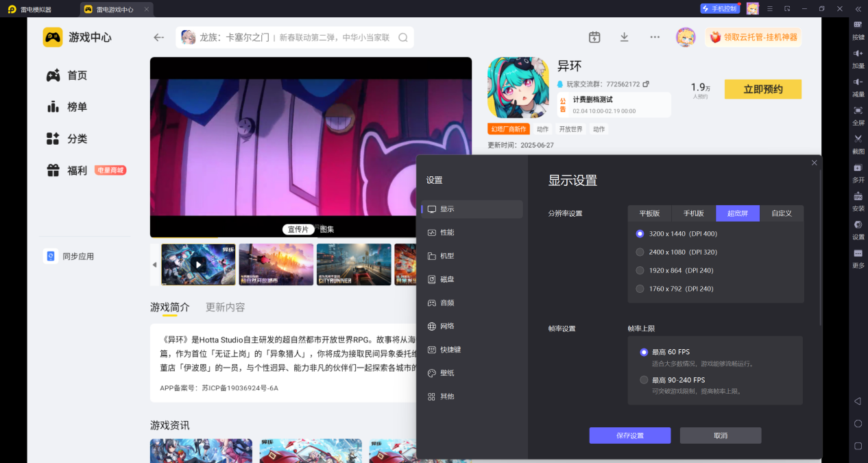Open 显示 display settings section
This screenshot has height=463, width=868.
pyautogui.click(x=472, y=209)
